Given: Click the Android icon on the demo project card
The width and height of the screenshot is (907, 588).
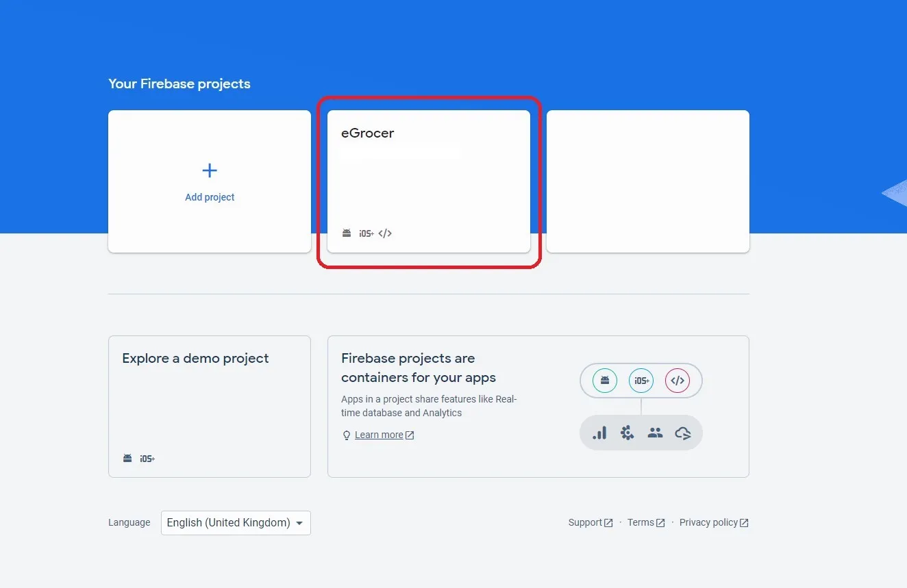Looking at the screenshot, I should (127, 459).
